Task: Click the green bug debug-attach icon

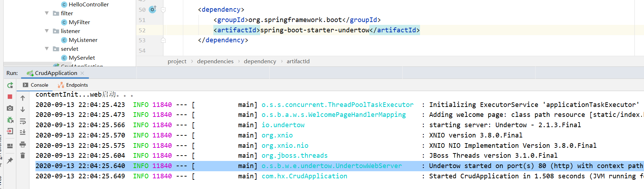Action: coord(10,120)
